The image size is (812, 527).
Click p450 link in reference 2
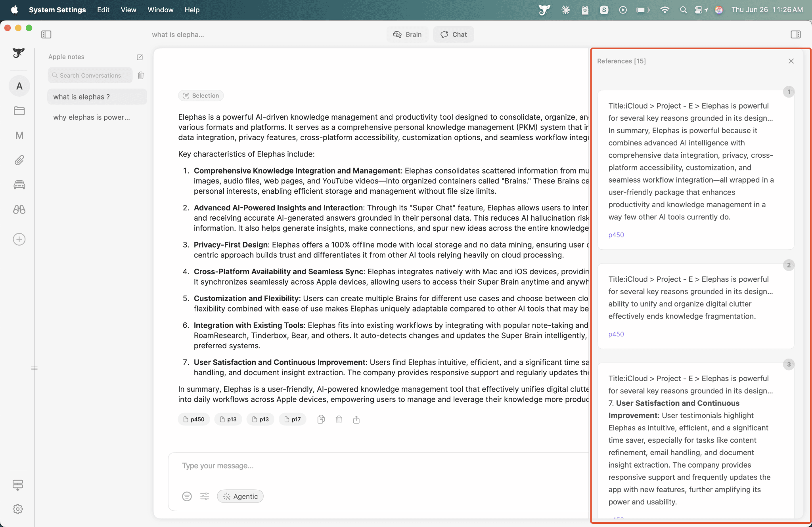click(x=616, y=334)
